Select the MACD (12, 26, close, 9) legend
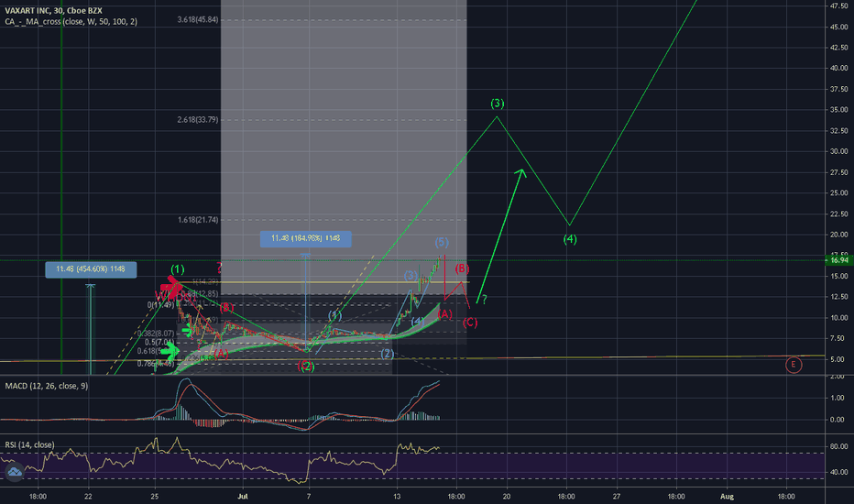The height and width of the screenshot is (504, 854). pos(47,386)
